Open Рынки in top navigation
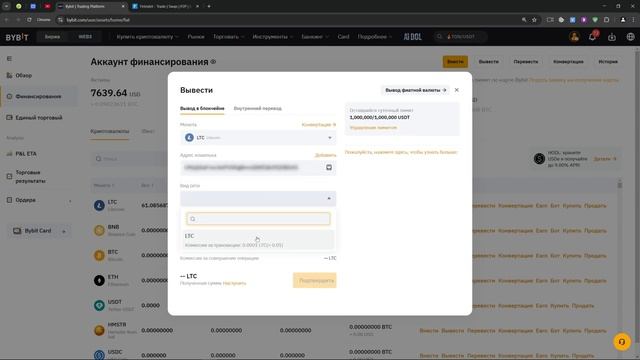Screen dimensions: 640x360 pyautogui.click(x=196, y=37)
